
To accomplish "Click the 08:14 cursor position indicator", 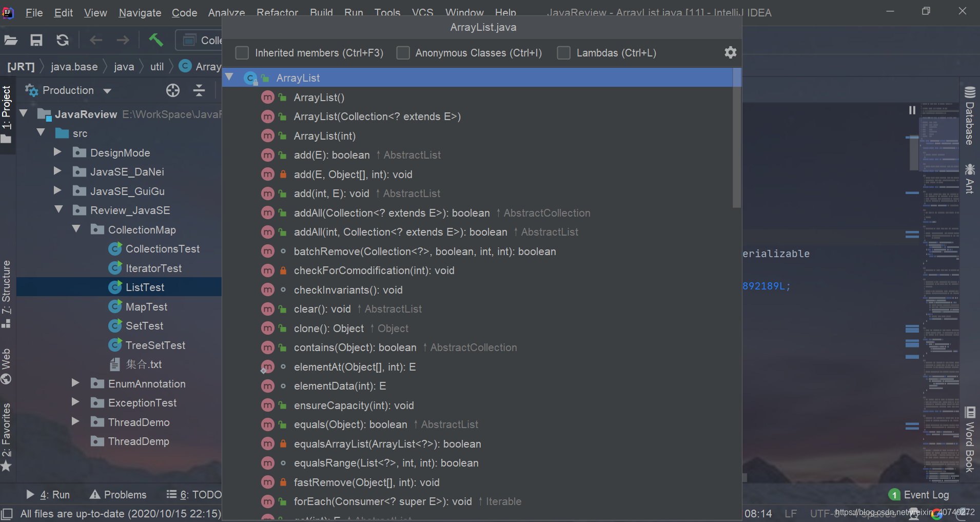I will (758, 514).
